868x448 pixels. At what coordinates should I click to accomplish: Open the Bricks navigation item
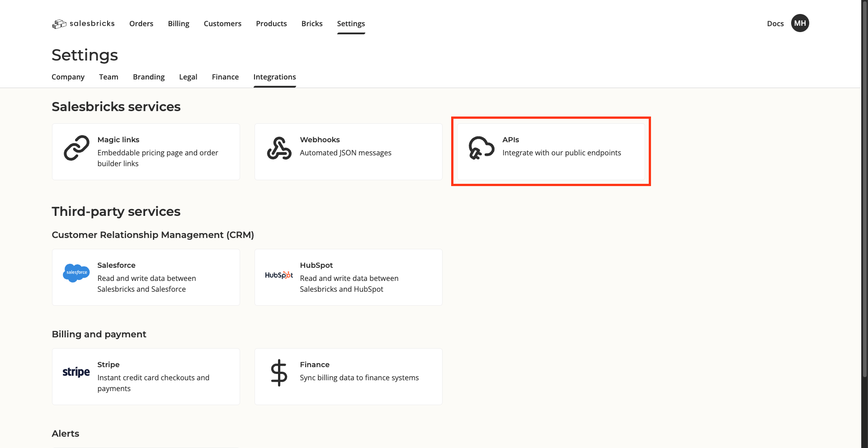point(312,23)
